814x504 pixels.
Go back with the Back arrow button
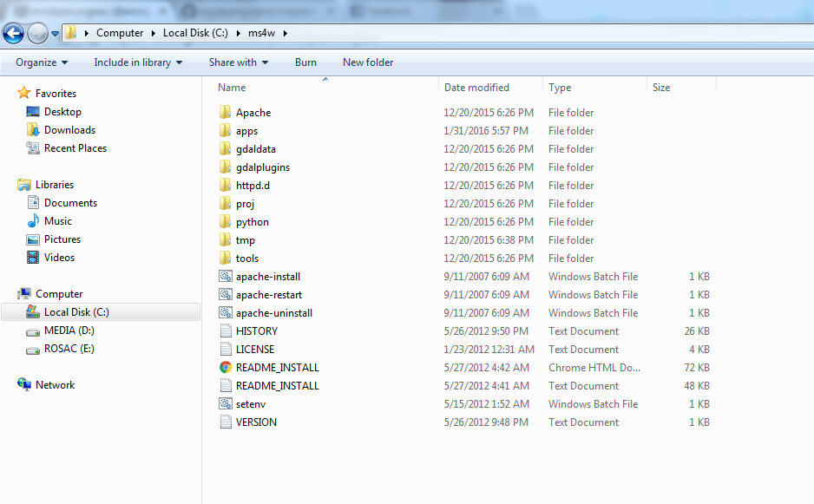point(14,34)
